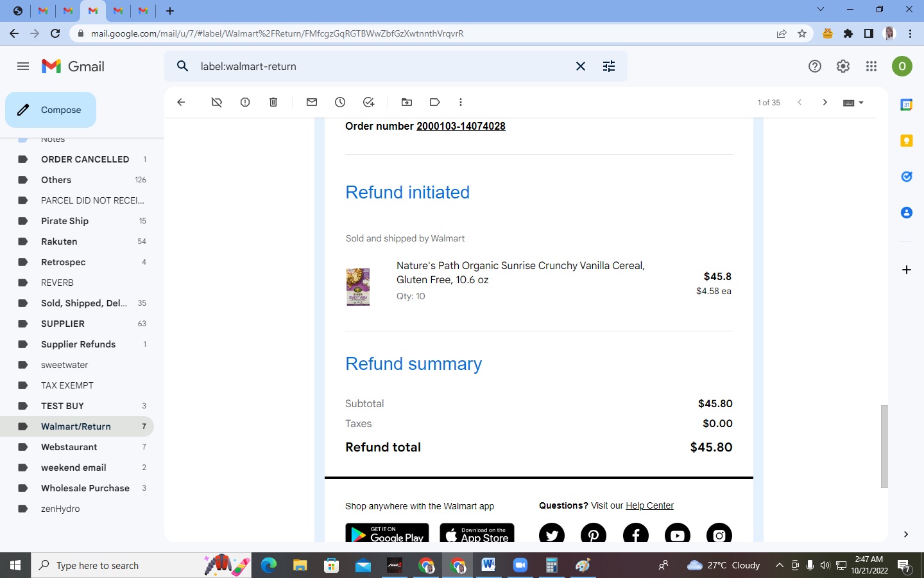Download the Walmart app from App Store

pos(477,534)
